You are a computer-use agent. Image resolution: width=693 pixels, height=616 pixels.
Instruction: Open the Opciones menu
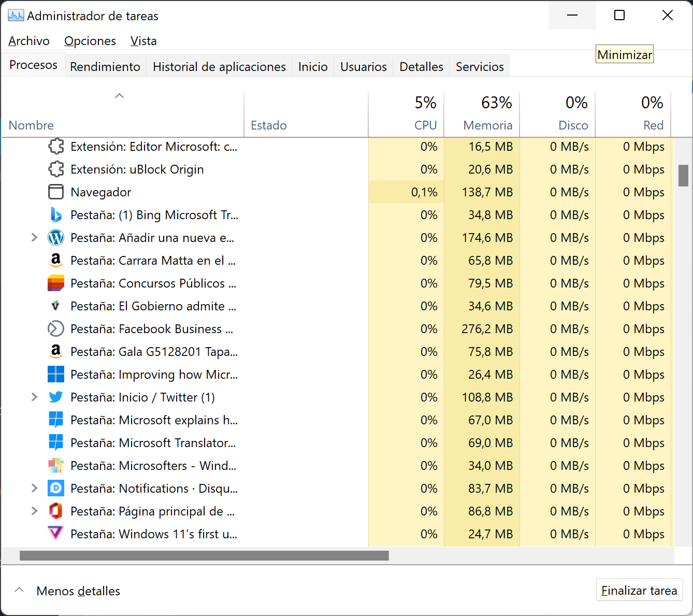pos(90,41)
